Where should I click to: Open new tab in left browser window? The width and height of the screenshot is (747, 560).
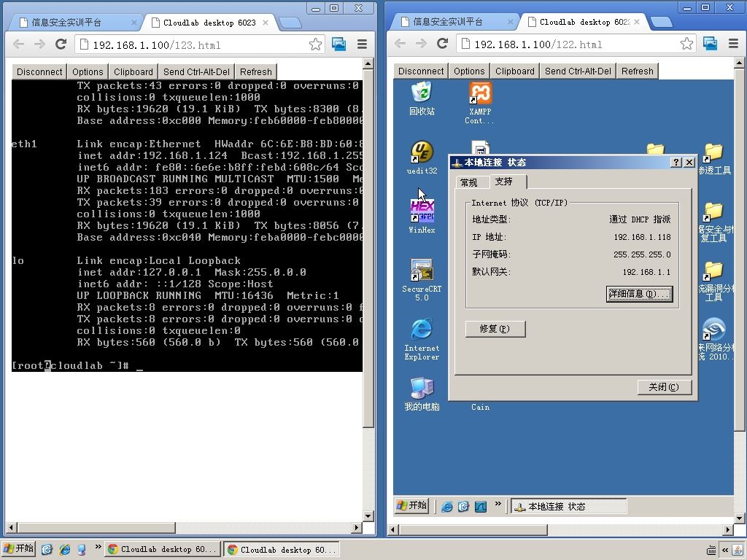(290, 23)
